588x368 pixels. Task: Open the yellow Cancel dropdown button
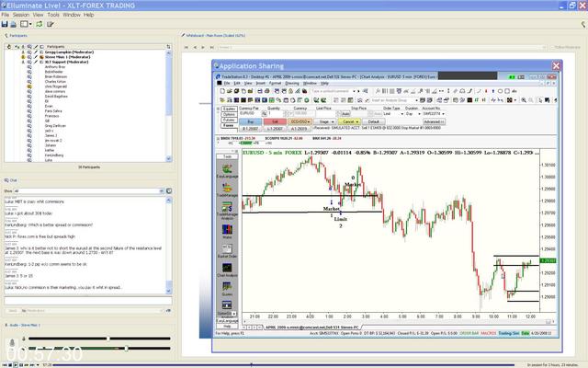[349, 121]
